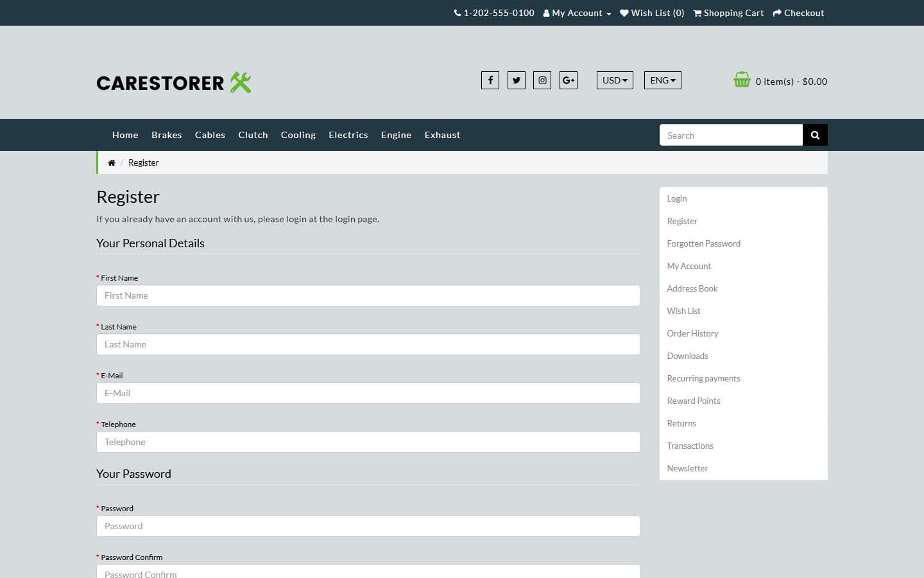Image resolution: width=924 pixels, height=578 pixels.
Task: Select Cooling in navigation menu
Action: (298, 135)
